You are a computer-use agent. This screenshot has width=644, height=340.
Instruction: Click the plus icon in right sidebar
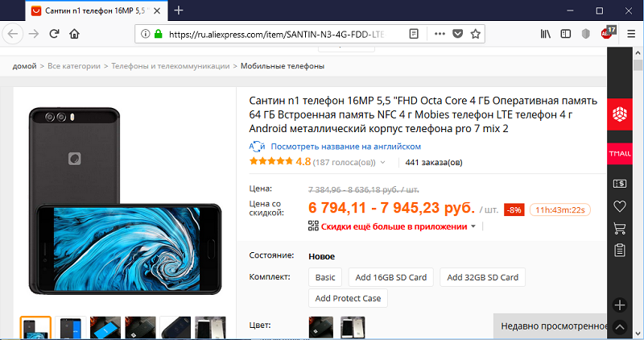[x=619, y=305]
